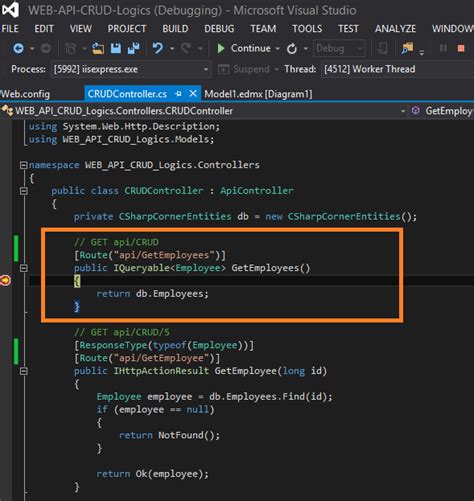Open the DEBUG menu
474x501 pixels.
point(219,29)
